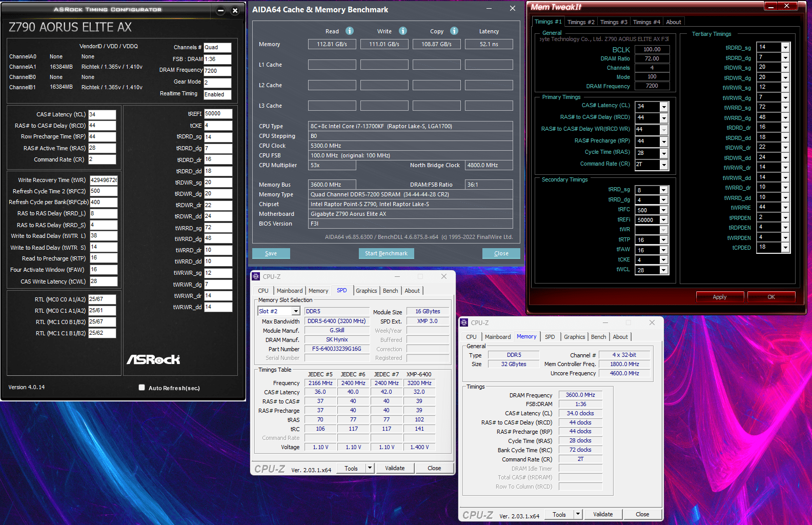Open the About tab in Mem TweakIt

(x=674, y=22)
